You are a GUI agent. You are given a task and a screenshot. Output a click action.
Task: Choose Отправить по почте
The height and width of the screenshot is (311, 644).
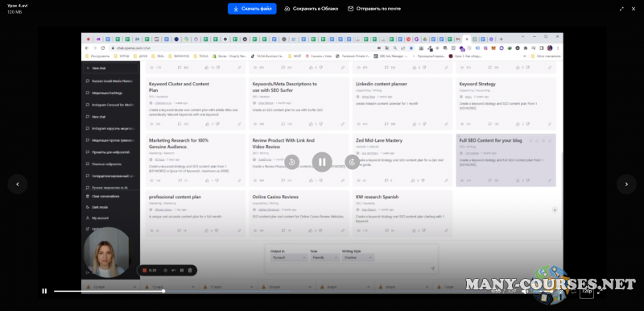tap(374, 9)
